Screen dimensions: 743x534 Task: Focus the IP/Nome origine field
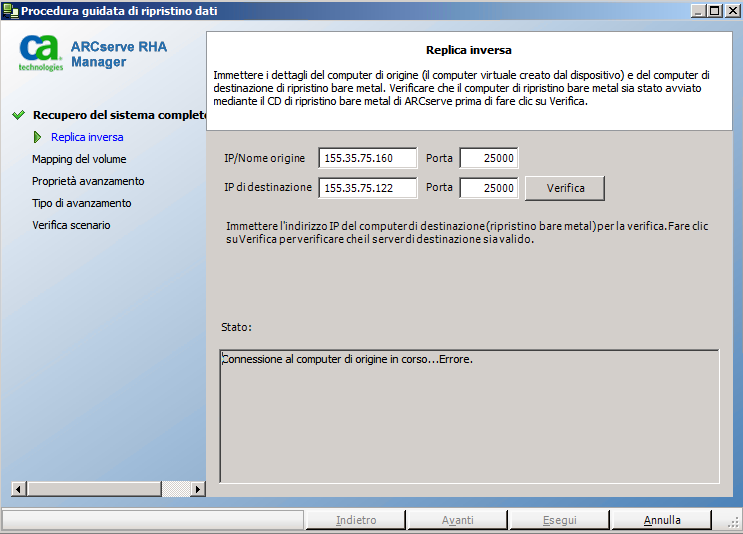tap(368, 158)
